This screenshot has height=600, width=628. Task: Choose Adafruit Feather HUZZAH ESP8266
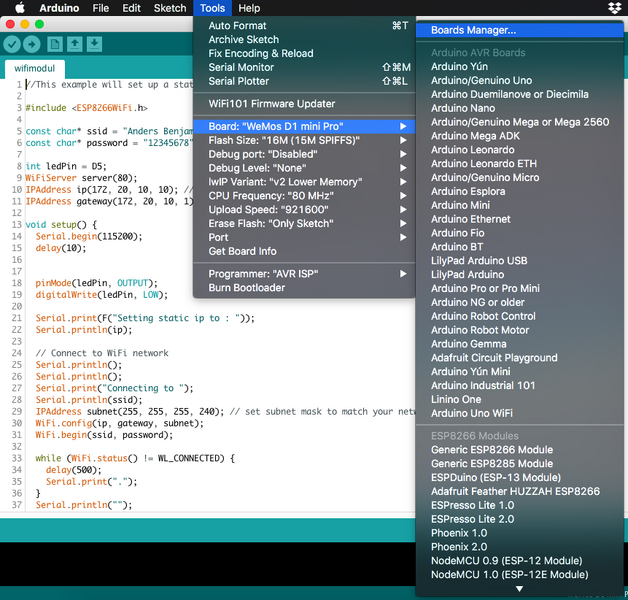coord(519,491)
